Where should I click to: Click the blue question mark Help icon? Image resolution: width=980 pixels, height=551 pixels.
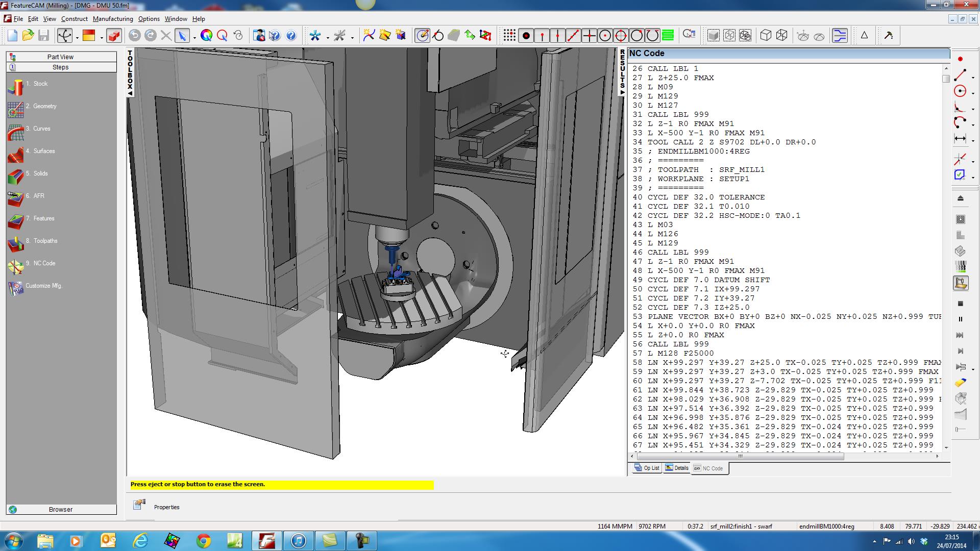click(291, 35)
